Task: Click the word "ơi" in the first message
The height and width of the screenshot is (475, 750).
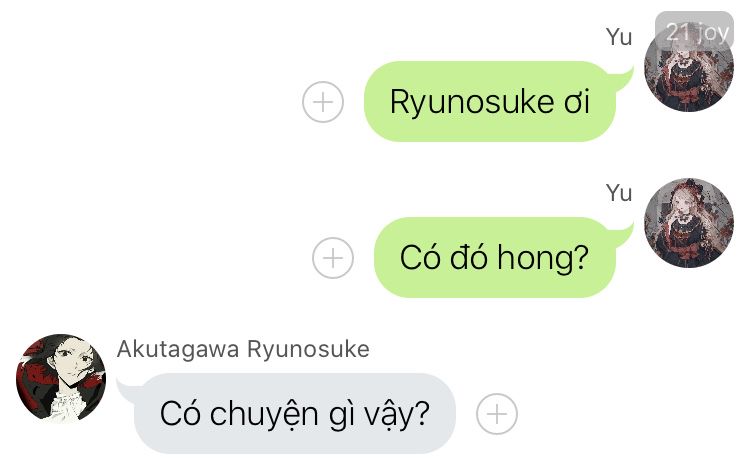Action: 577,103
